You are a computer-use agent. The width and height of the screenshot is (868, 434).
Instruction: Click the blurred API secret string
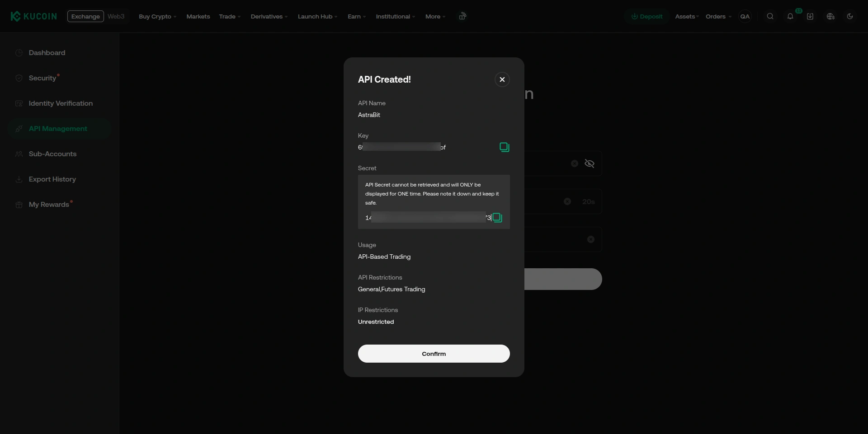click(x=428, y=218)
